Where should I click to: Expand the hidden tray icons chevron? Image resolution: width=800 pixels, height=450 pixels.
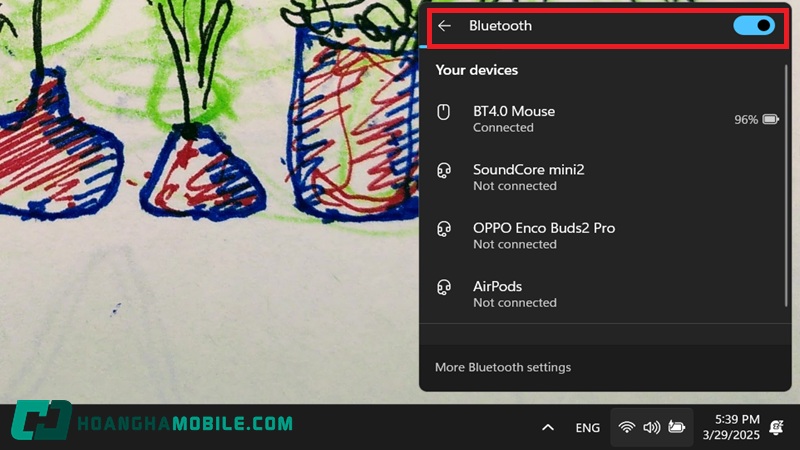(x=547, y=428)
